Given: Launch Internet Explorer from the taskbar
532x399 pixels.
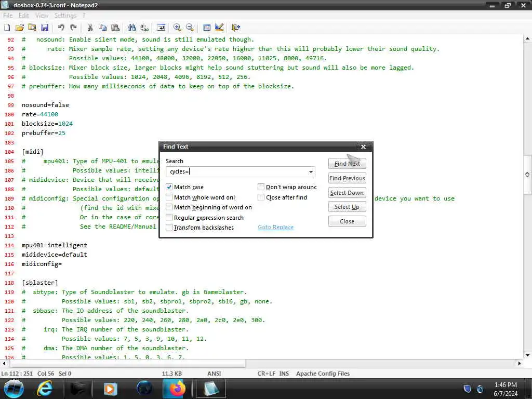Looking at the screenshot, I should [x=45, y=389].
